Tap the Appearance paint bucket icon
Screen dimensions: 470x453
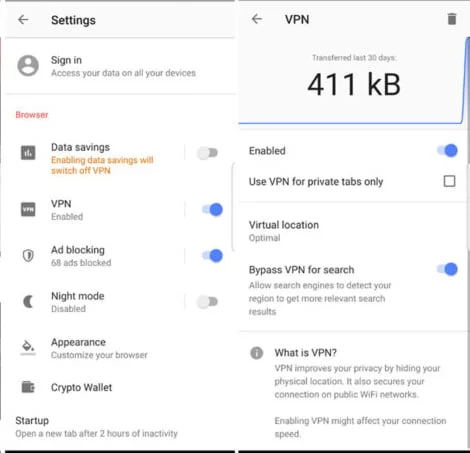28,348
